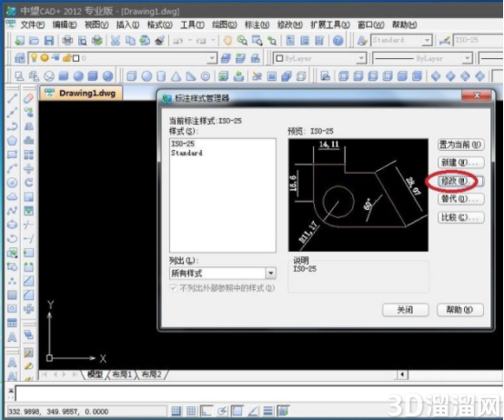Select the Array modify tool
Viewport: 504px width, 420px height.
click(x=28, y=155)
